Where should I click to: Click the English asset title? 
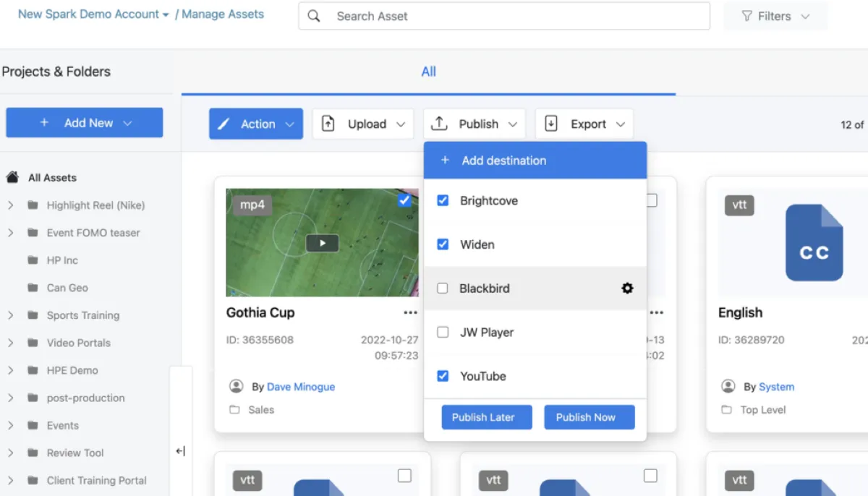740,312
